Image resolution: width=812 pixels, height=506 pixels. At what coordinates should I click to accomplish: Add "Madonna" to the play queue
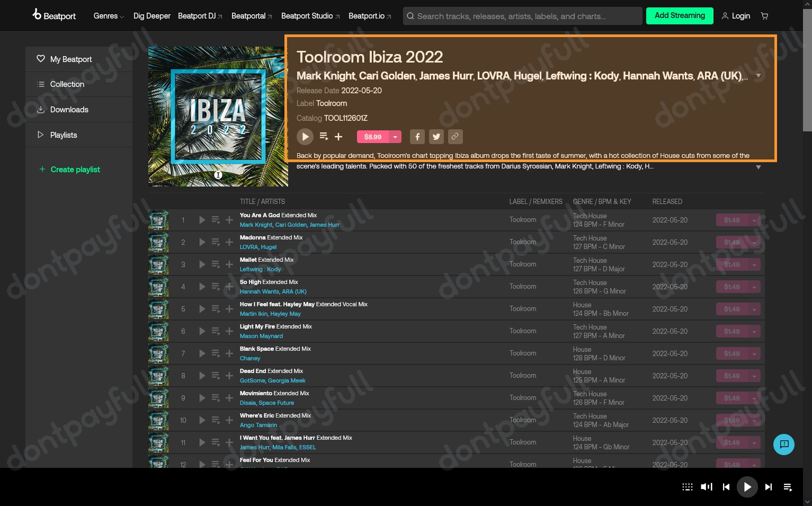(x=216, y=242)
